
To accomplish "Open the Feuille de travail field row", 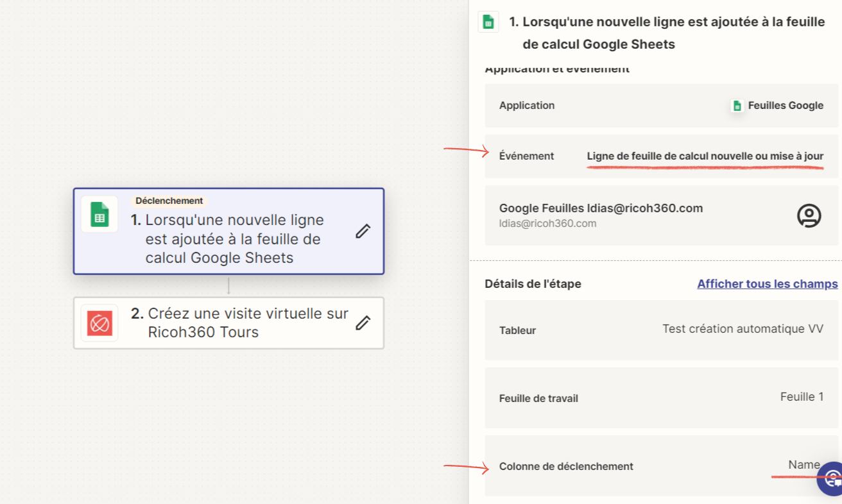I will pyautogui.click(x=662, y=398).
